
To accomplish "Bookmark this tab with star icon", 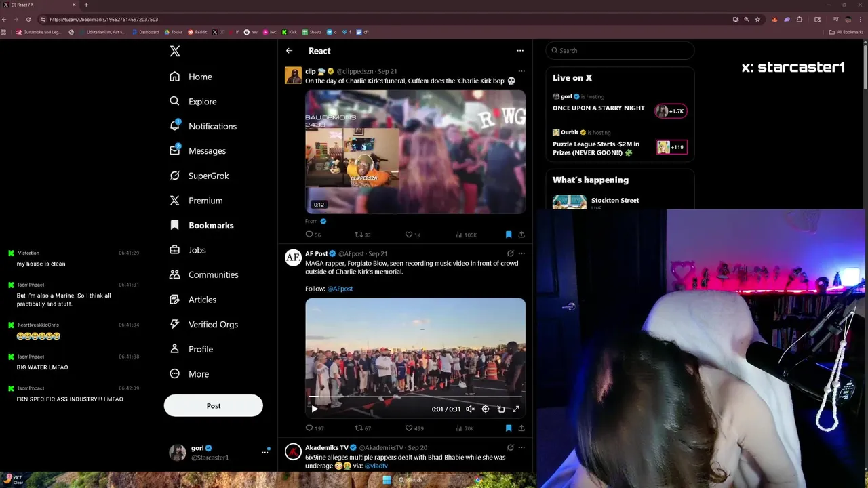I will pyautogui.click(x=758, y=20).
